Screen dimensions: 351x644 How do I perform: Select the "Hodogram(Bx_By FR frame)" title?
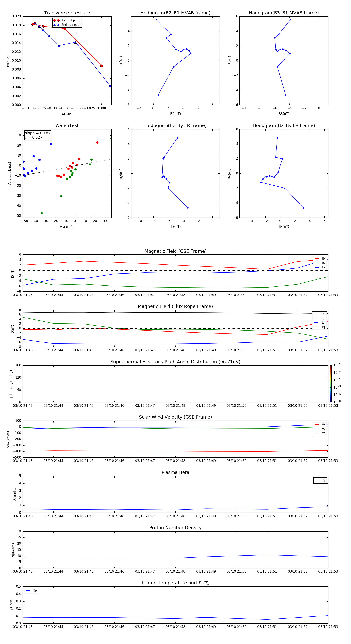click(284, 125)
